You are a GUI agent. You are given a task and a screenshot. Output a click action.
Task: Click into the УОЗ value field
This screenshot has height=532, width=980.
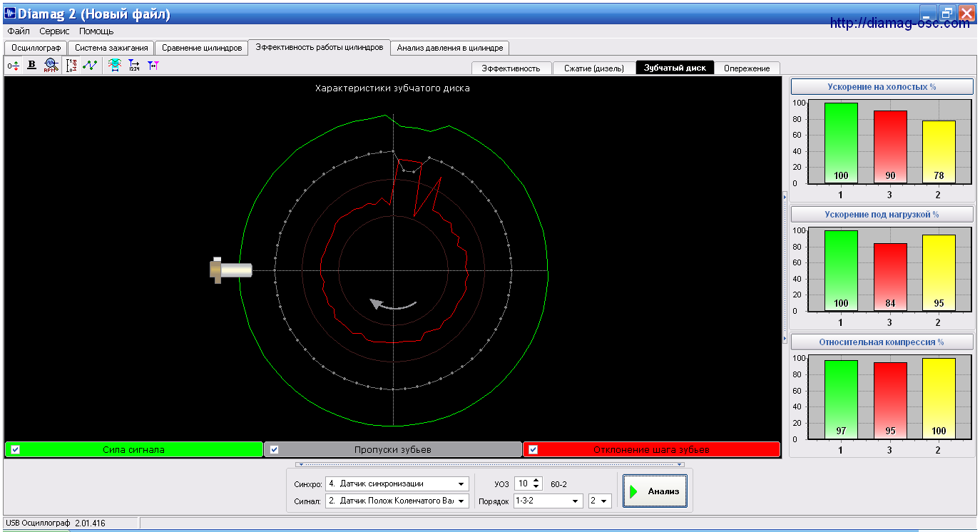point(524,484)
